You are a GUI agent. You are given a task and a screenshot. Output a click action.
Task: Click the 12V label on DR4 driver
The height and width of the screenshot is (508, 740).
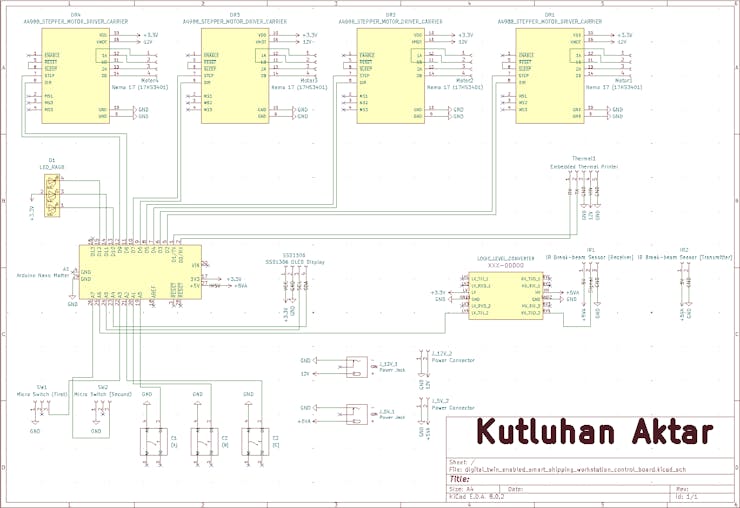pos(146,42)
